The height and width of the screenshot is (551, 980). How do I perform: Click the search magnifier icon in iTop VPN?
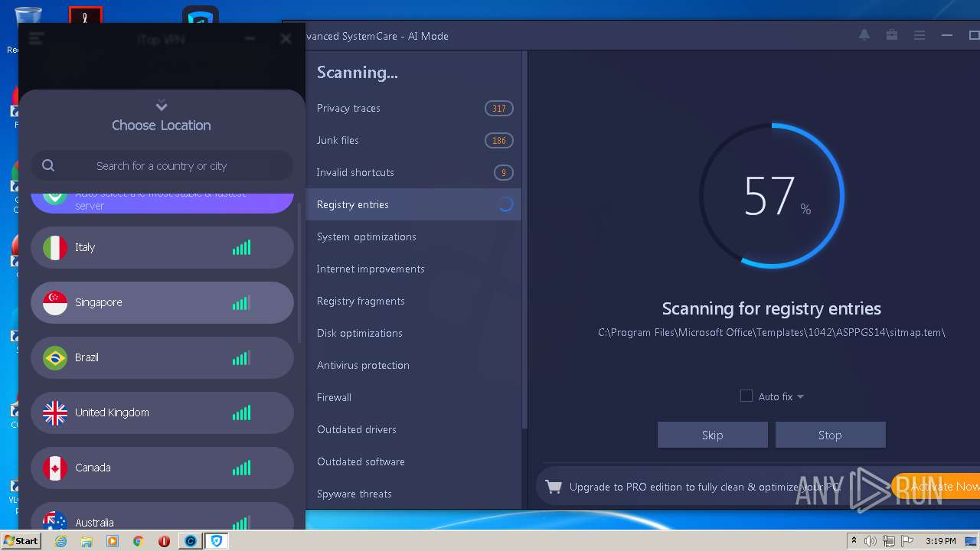click(x=48, y=165)
